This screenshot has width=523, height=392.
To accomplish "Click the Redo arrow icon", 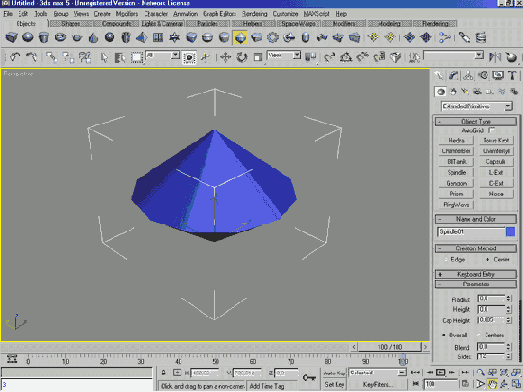I will (x=32, y=57).
